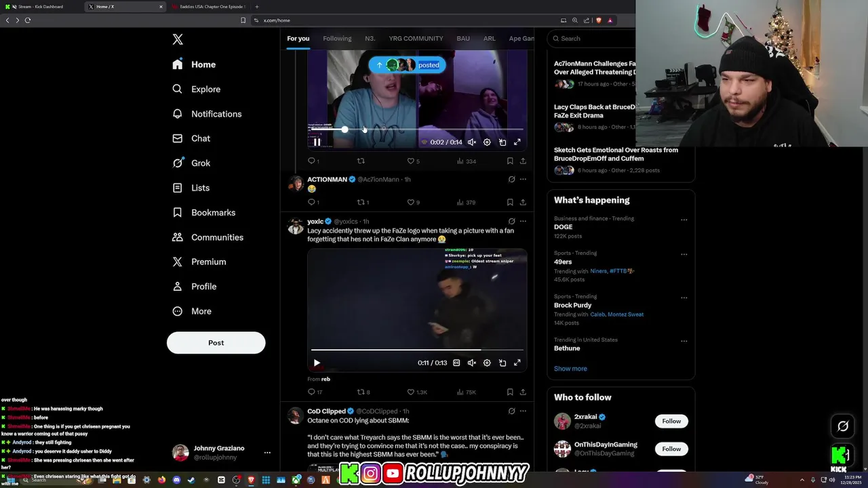The image size is (868, 488).
Task: Click the Post button
Action: click(216, 342)
